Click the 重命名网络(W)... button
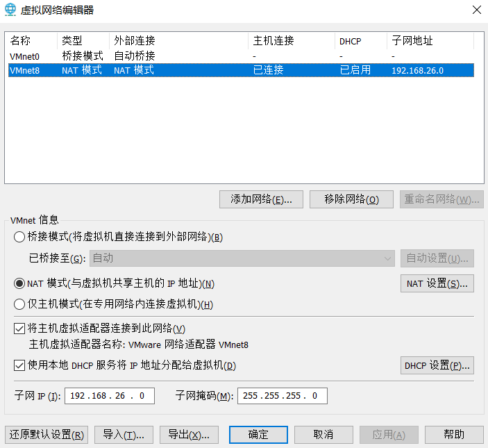 [441, 199]
